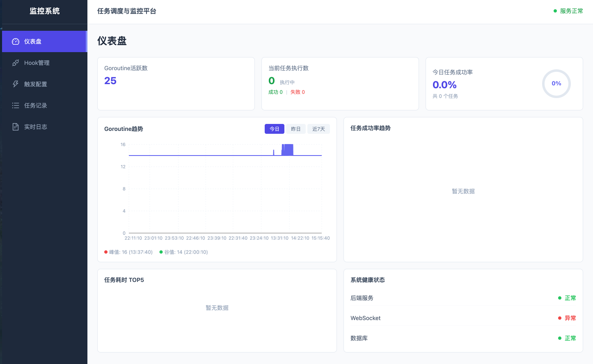This screenshot has height=364, width=593.
Task: Go to 触发配置 page
Action: pyautogui.click(x=44, y=84)
